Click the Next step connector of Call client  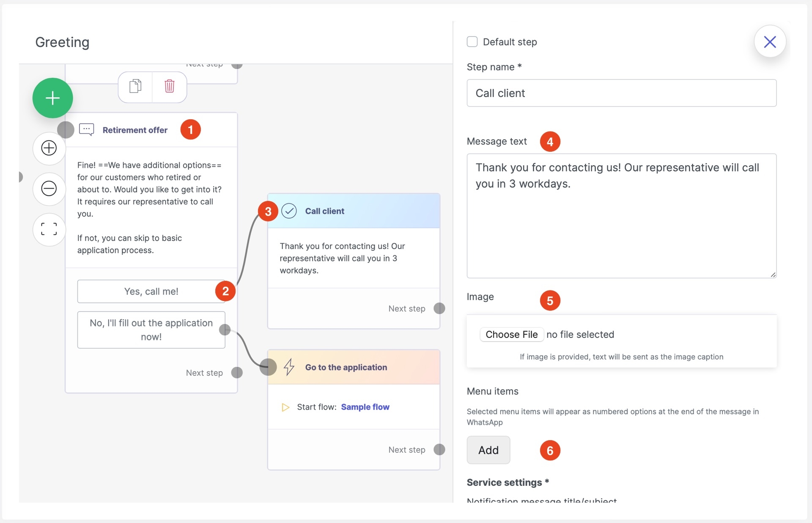(x=439, y=309)
